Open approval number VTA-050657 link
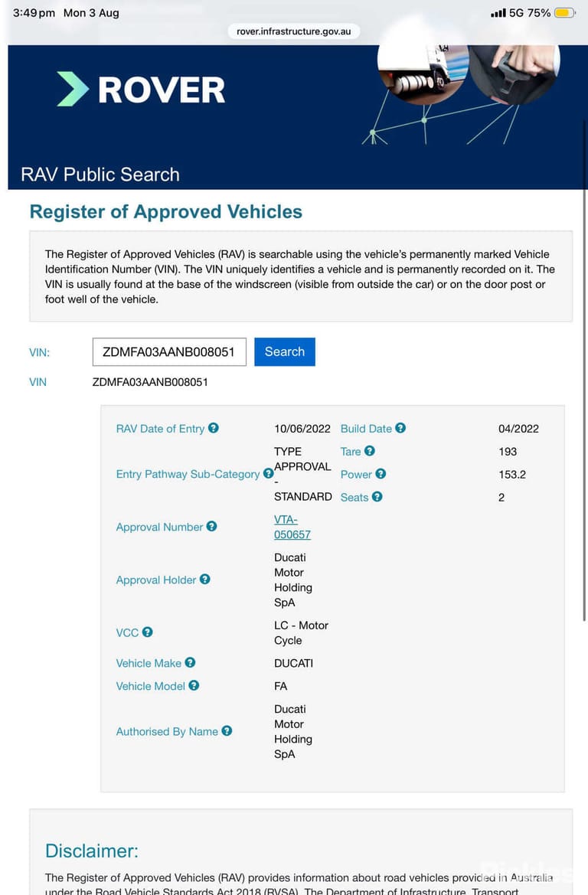Image resolution: width=588 pixels, height=895 pixels. point(292,527)
